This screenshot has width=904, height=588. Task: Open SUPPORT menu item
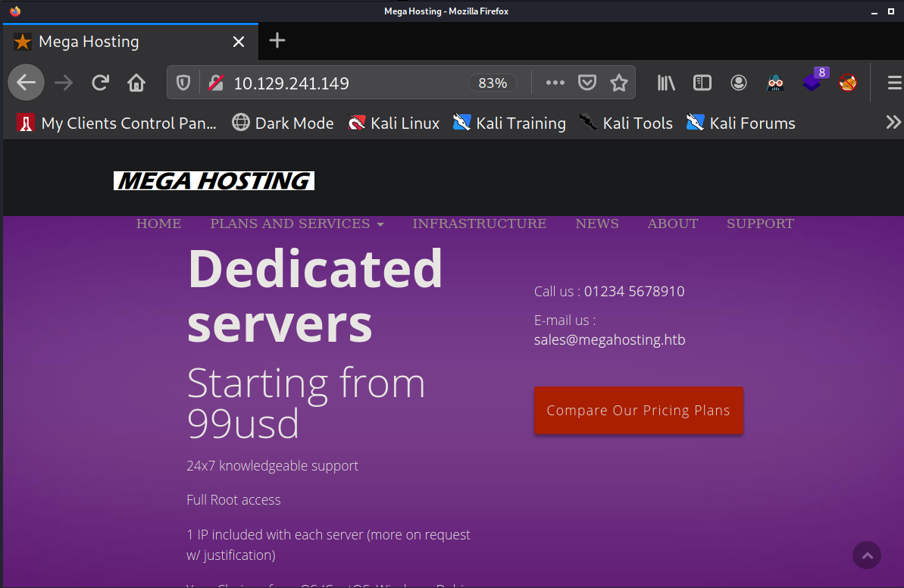[x=760, y=224]
